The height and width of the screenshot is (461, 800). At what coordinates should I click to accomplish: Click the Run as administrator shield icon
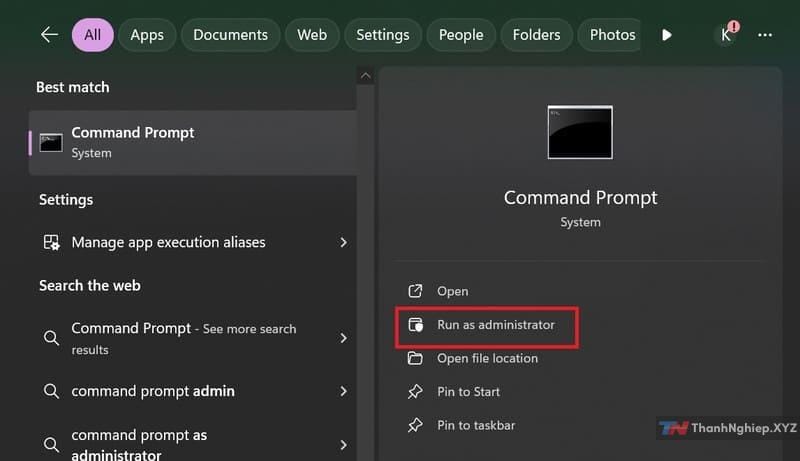pyautogui.click(x=415, y=325)
